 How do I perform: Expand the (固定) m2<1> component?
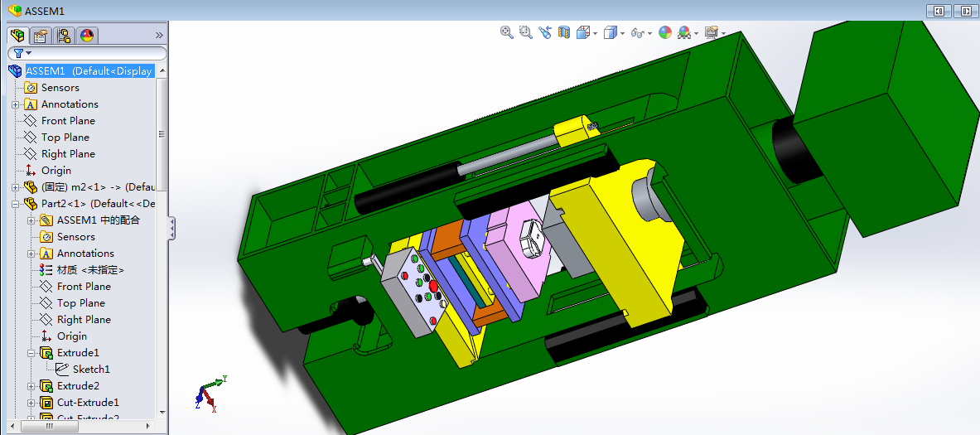tap(16, 187)
